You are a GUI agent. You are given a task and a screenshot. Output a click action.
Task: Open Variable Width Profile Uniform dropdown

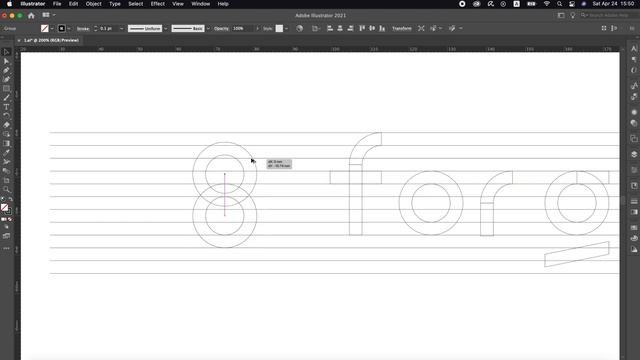click(165, 29)
